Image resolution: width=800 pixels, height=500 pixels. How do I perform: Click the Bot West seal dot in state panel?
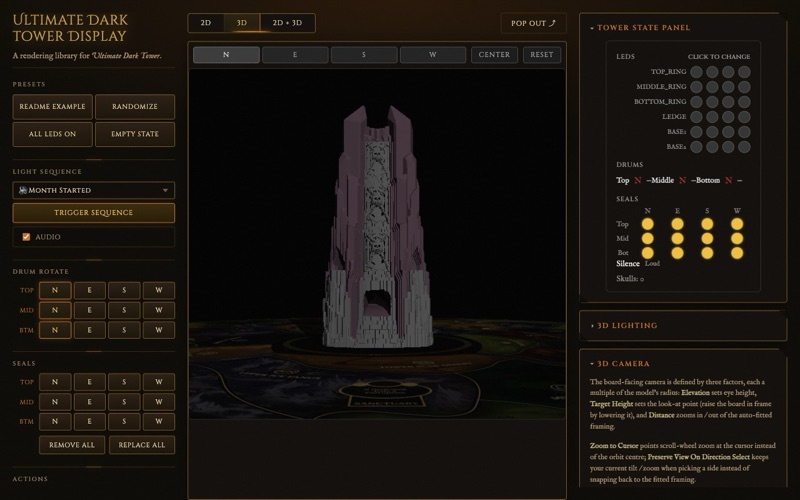pos(737,253)
